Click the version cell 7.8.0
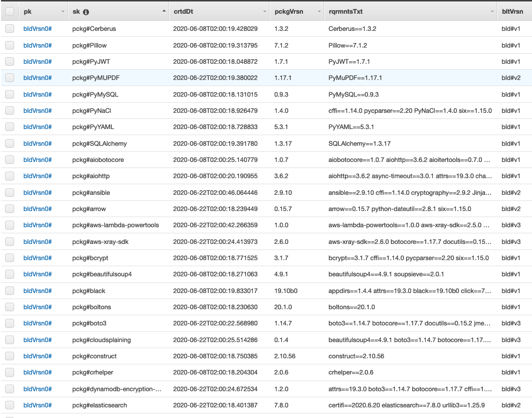 coord(281,405)
